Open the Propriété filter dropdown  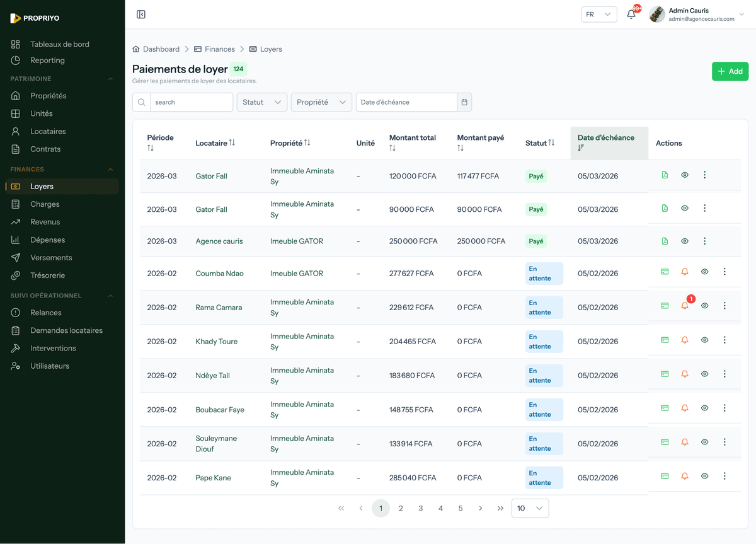[x=321, y=102]
